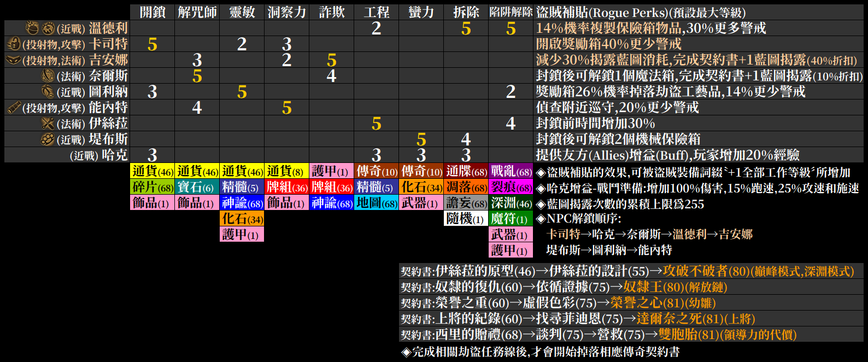This screenshot has height=362, width=868.
Task: Click 堤布斯's 蠻力 value 5
Action: tap(421, 139)
